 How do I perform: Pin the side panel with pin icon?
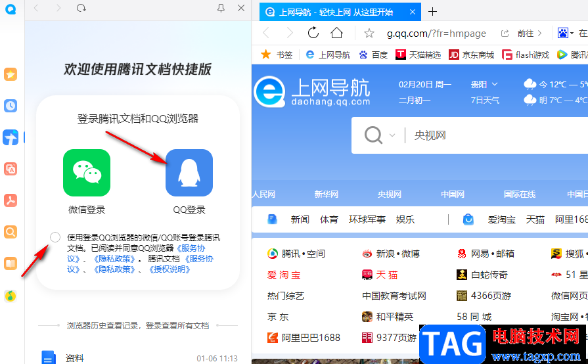point(221,8)
